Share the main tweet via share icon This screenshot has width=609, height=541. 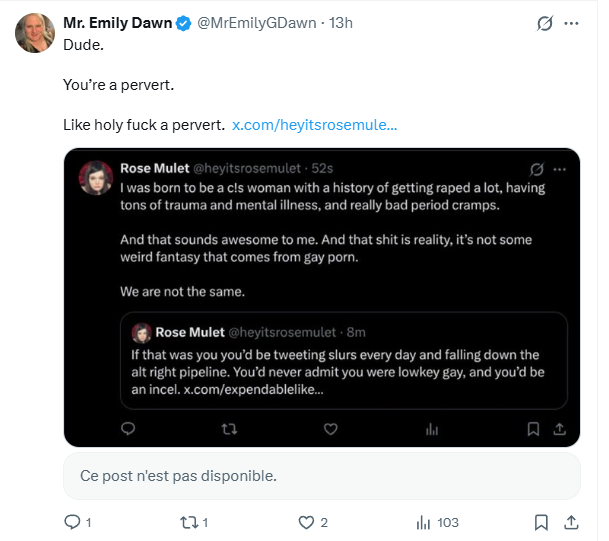(571, 522)
